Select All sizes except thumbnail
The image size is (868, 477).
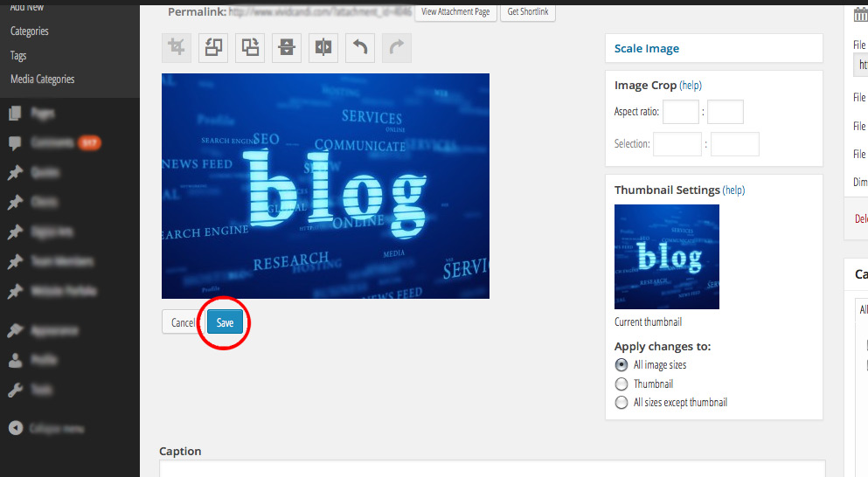[621, 403]
